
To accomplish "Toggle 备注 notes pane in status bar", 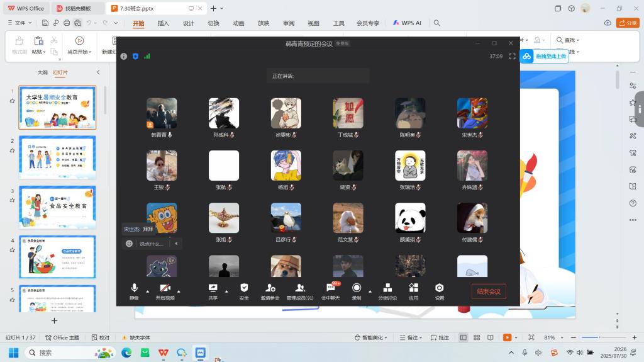I will [411, 337].
